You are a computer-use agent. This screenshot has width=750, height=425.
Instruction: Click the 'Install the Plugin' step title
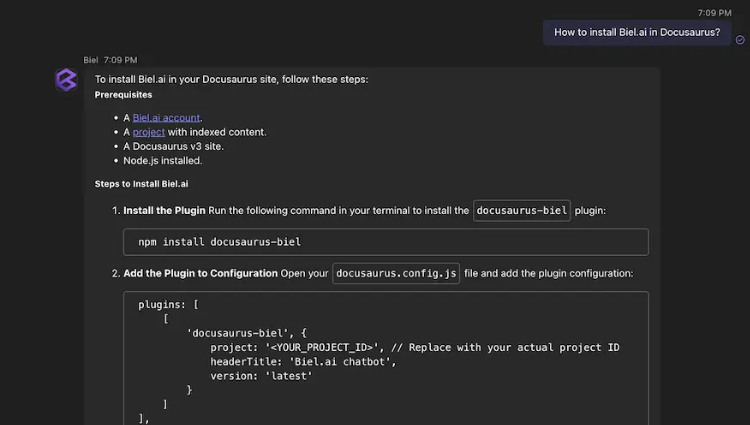pos(164,211)
